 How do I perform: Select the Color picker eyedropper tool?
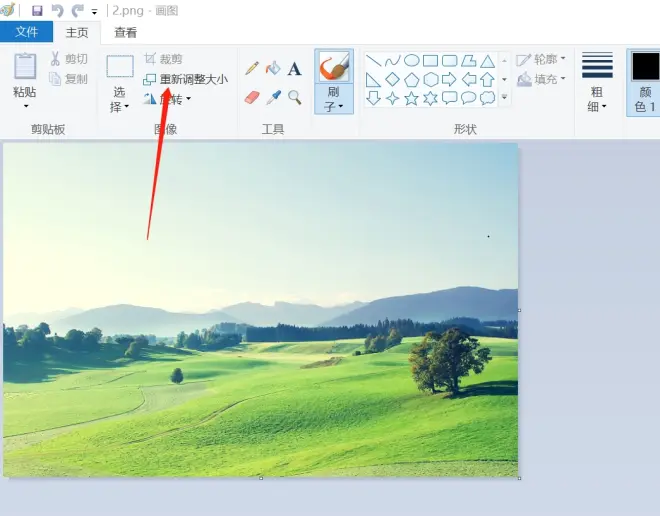click(273, 97)
